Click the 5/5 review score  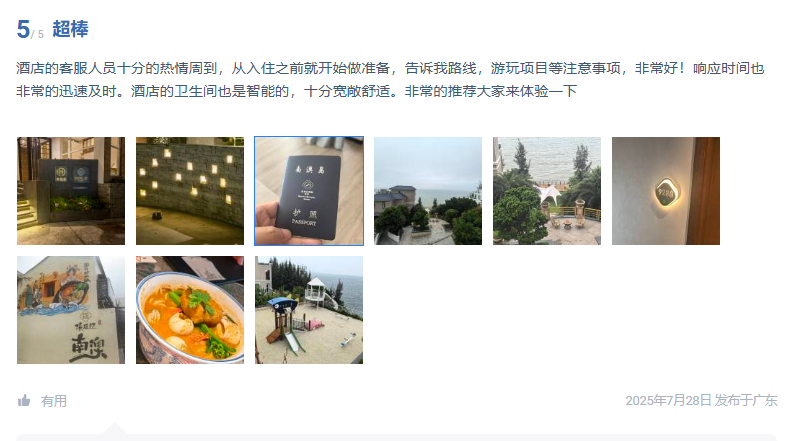tap(30, 29)
